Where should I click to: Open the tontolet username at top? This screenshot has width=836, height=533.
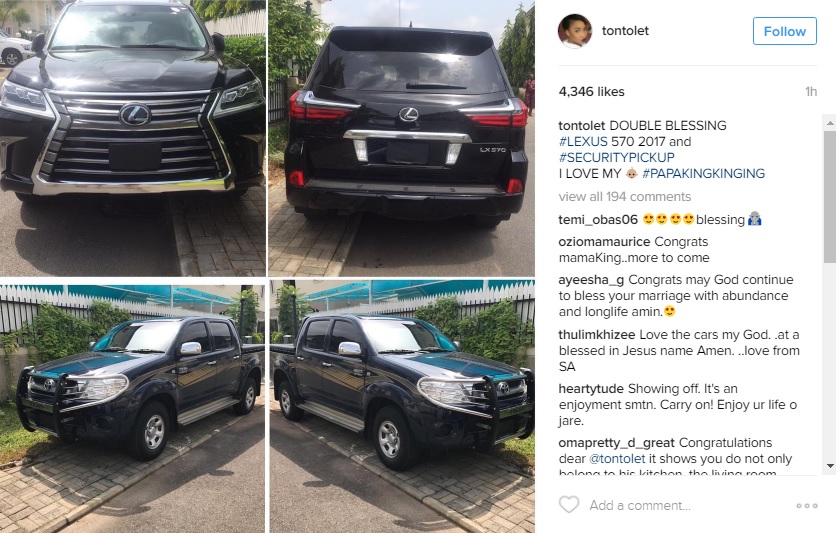(x=625, y=31)
